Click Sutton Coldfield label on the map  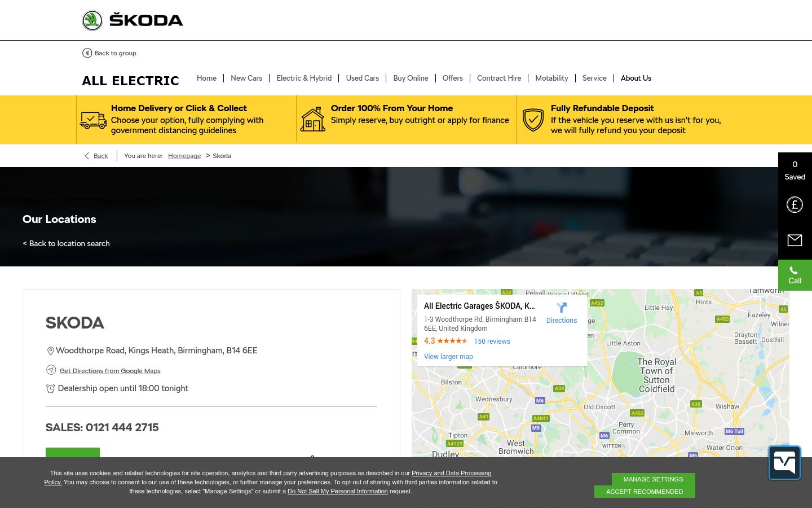tap(657, 375)
